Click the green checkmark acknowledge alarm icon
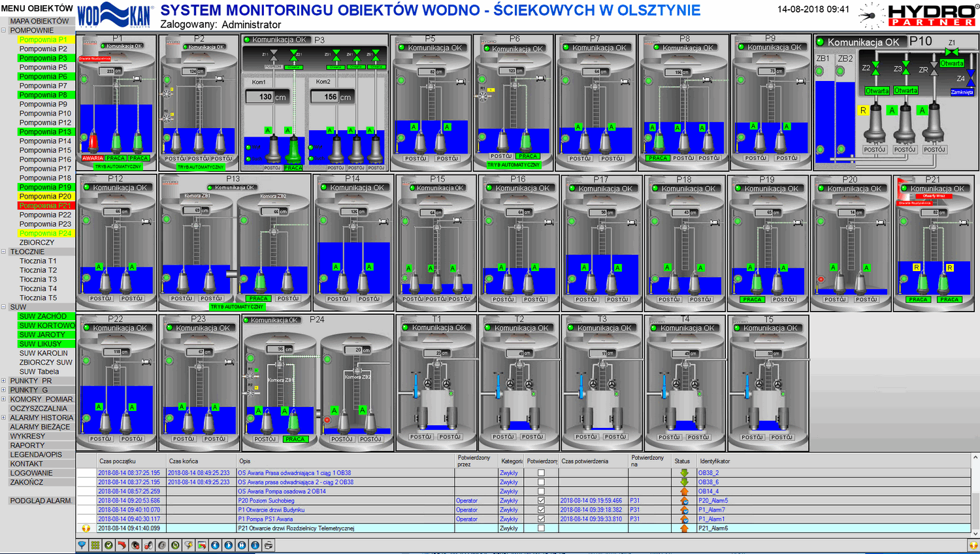The height and width of the screenshot is (554, 980). coord(108,545)
